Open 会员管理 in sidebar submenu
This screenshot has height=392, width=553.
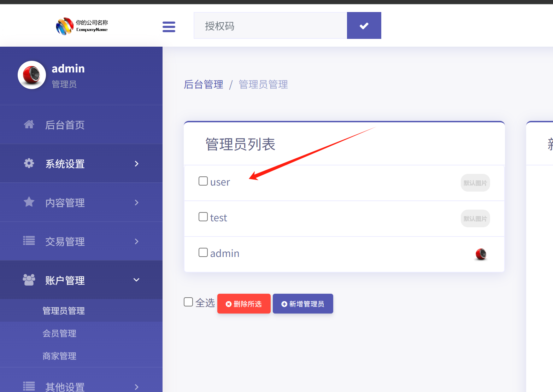click(x=59, y=333)
